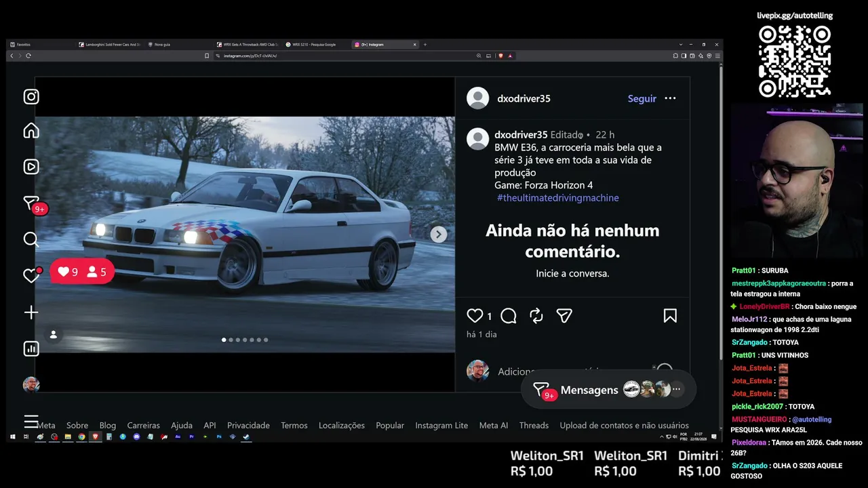The image size is (868, 488).
Task: Open Privacidade footer link
Action: [x=248, y=426]
